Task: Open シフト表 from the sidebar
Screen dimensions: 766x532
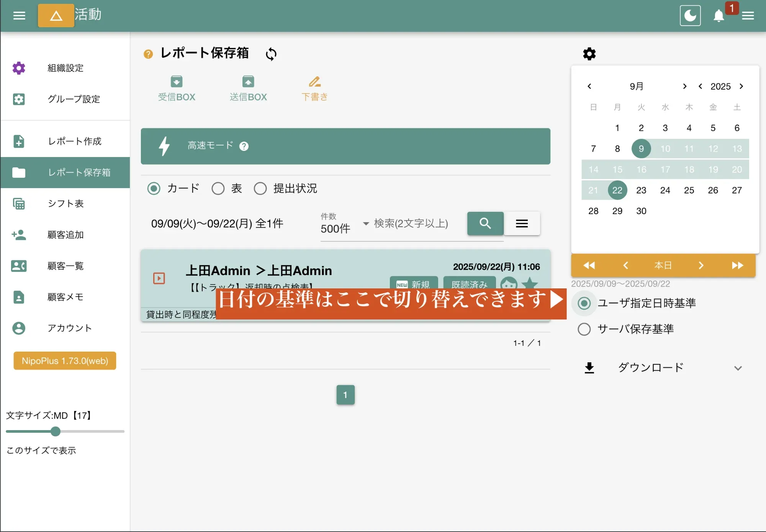Action: tap(65, 204)
